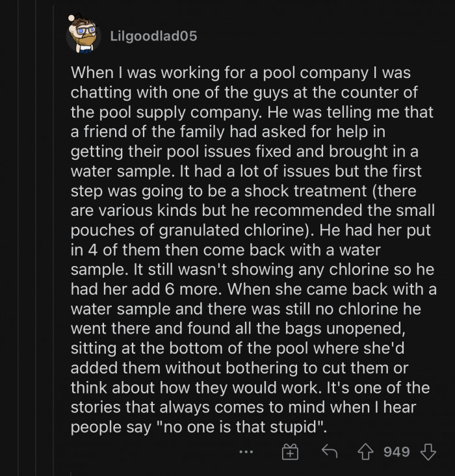Screen dimensions: 455x476
Task: Downvote the pool story comment
Action: click(x=427, y=452)
